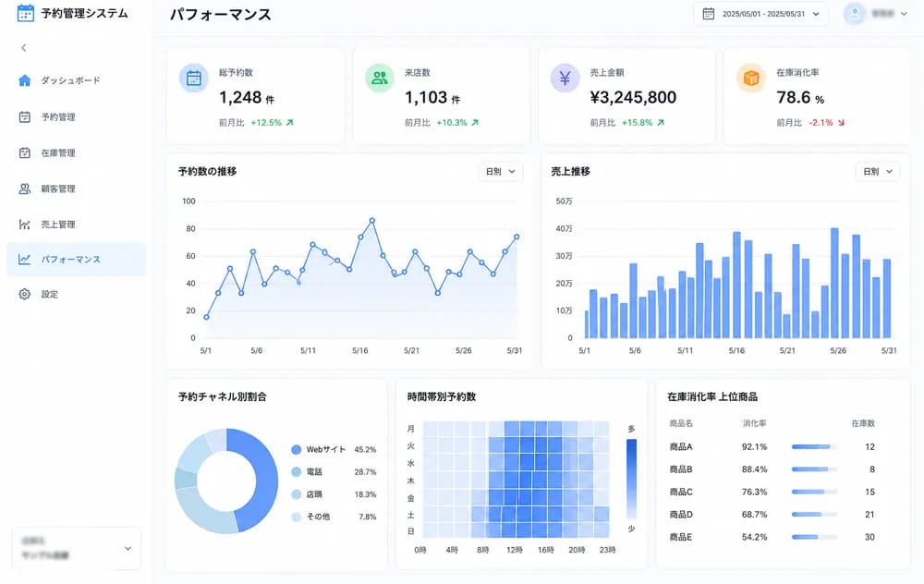Click the home icon for ダッシュボード
This screenshot has height=584, width=924.
click(24, 80)
